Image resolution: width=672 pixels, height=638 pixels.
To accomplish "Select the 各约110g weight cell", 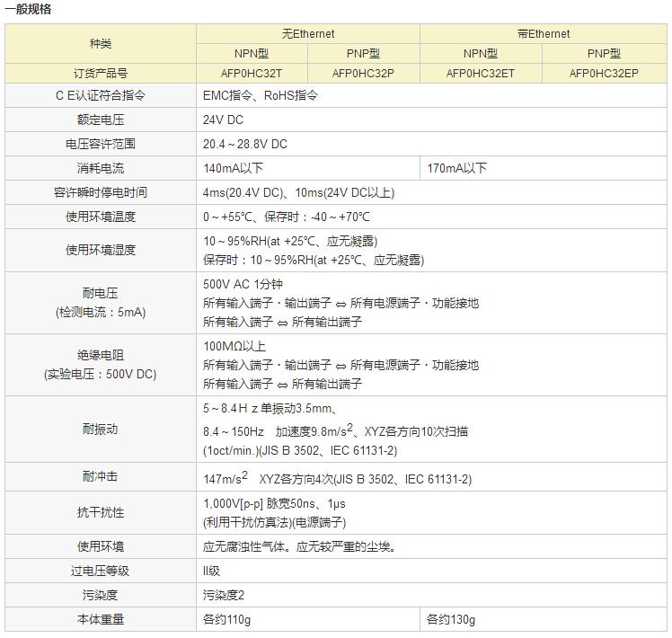I will coord(226,619).
